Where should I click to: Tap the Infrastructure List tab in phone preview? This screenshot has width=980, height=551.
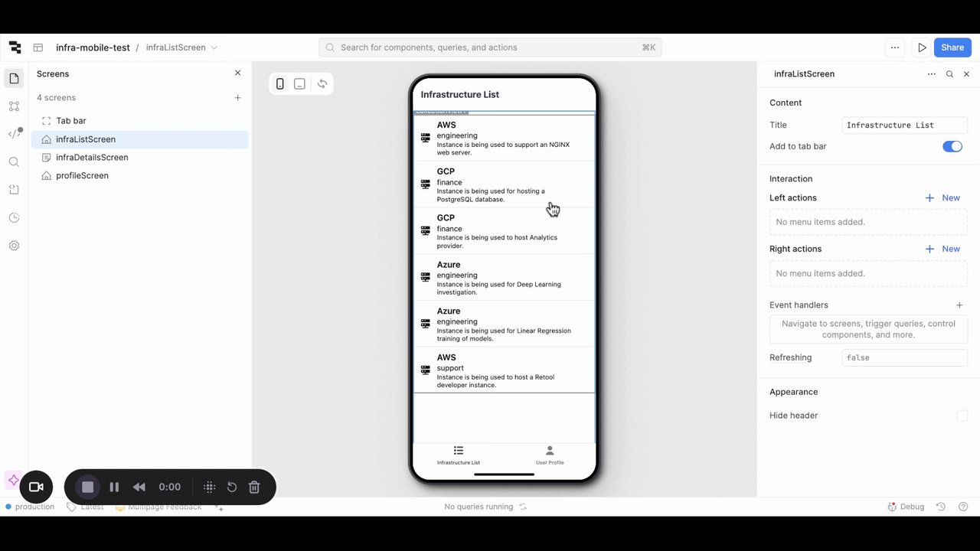click(459, 455)
